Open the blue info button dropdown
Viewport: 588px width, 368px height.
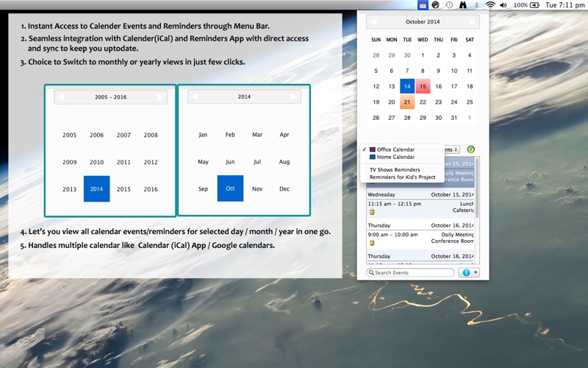click(469, 272)
